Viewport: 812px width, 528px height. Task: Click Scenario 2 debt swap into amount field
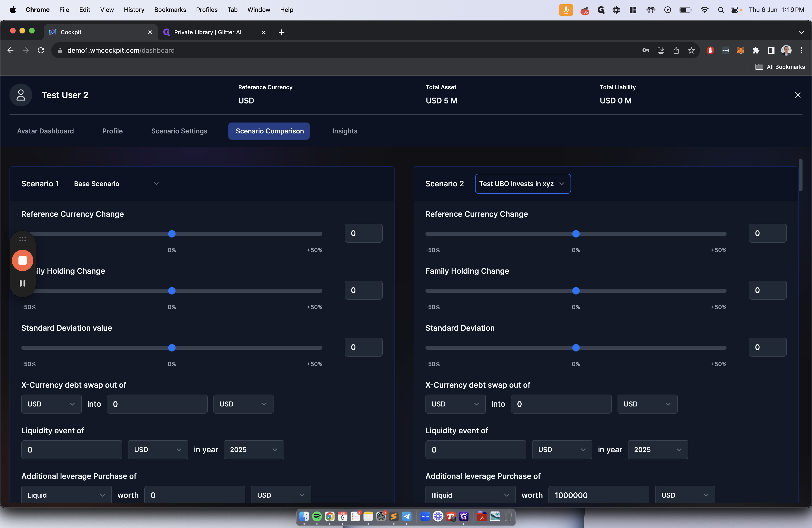561,404
